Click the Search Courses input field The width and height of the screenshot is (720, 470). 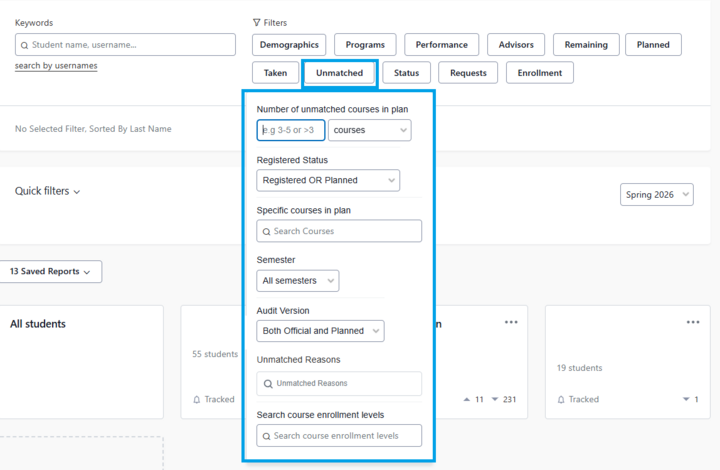(x=339, y=231)
